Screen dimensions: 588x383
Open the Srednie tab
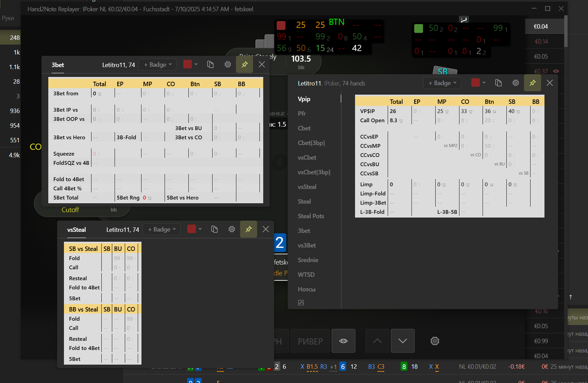click(x=308, y=260)
